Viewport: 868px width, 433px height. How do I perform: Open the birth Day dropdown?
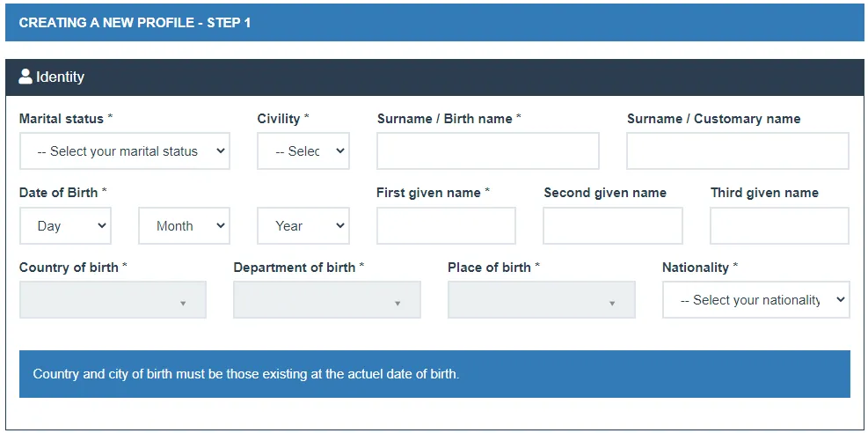point(65,226)
